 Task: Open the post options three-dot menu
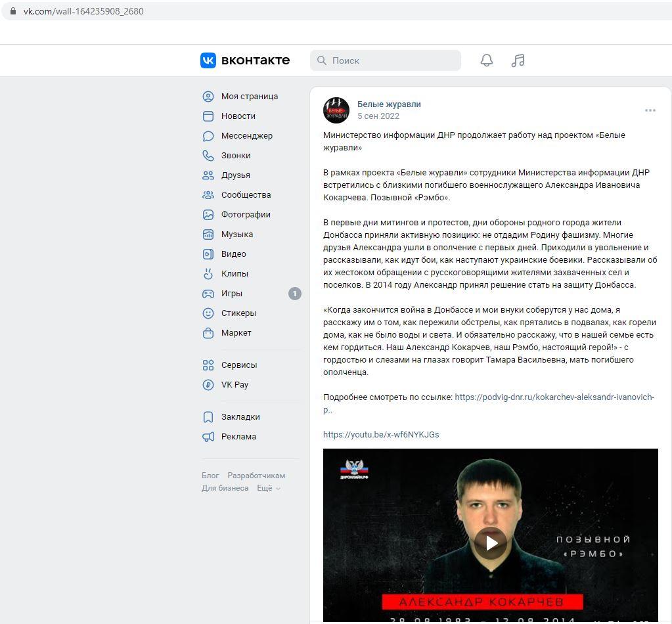[x=650, y=110]
